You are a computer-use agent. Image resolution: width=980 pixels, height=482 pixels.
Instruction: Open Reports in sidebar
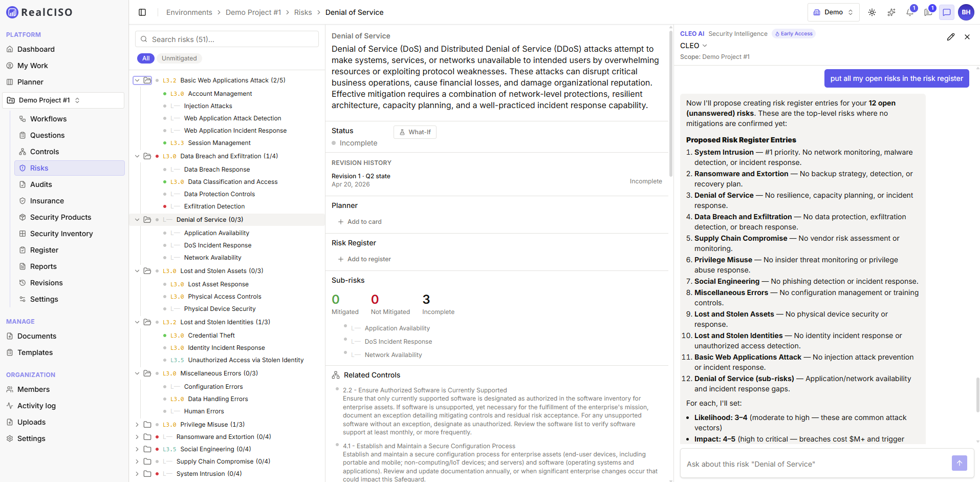tap(43, 266)
